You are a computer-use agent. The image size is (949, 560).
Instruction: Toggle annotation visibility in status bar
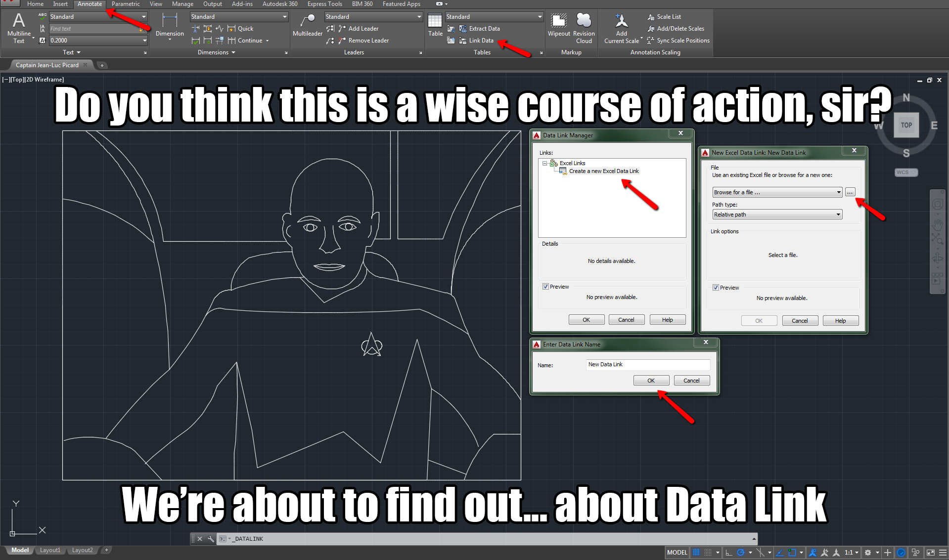point(813,553)
